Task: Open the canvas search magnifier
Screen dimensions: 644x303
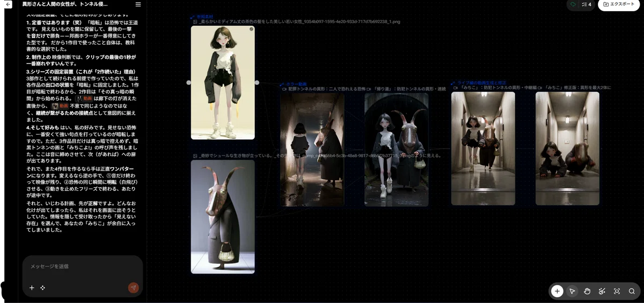Action: pyautogui.click(x=632, y=291)
